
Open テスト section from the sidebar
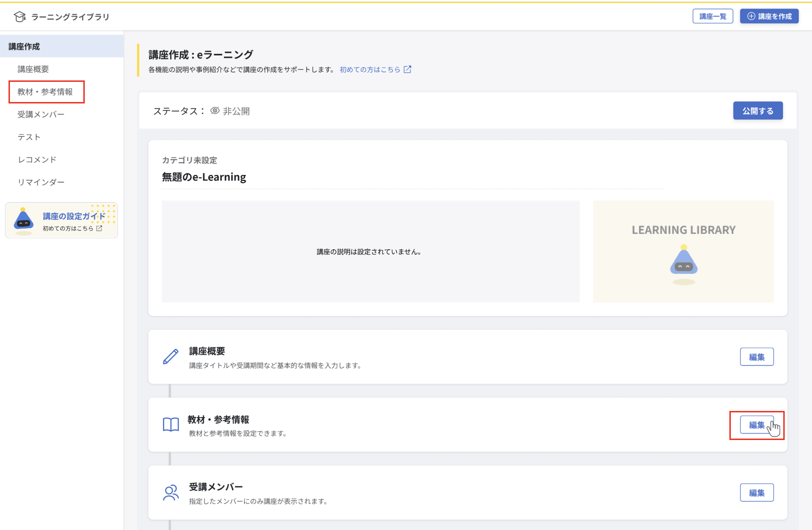[x=29, y=137]
